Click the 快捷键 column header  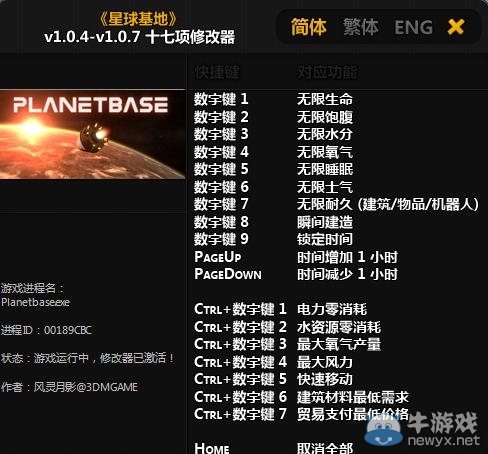217,72
